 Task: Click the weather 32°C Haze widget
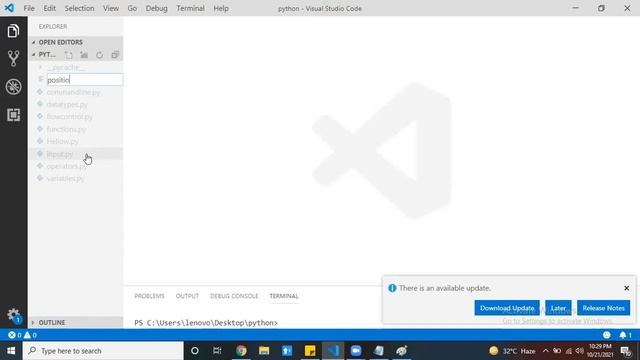pos(513,351)
